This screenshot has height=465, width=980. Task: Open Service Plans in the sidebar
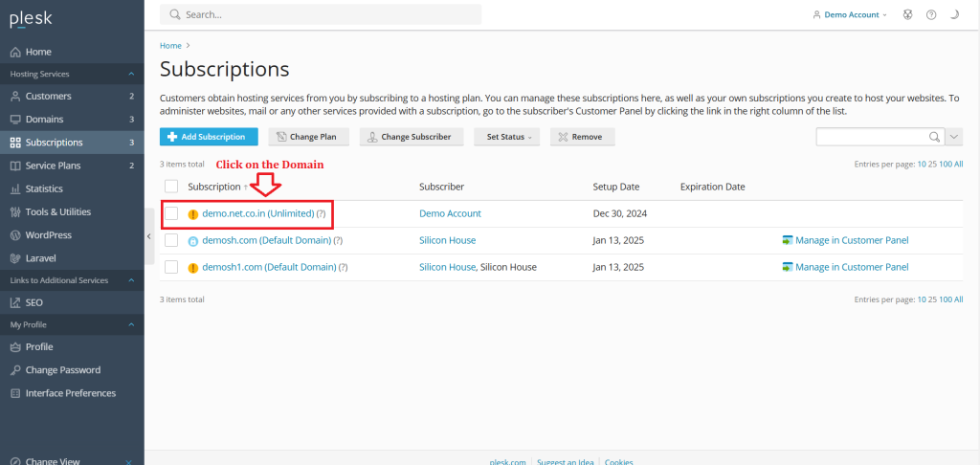pos(72,166)
